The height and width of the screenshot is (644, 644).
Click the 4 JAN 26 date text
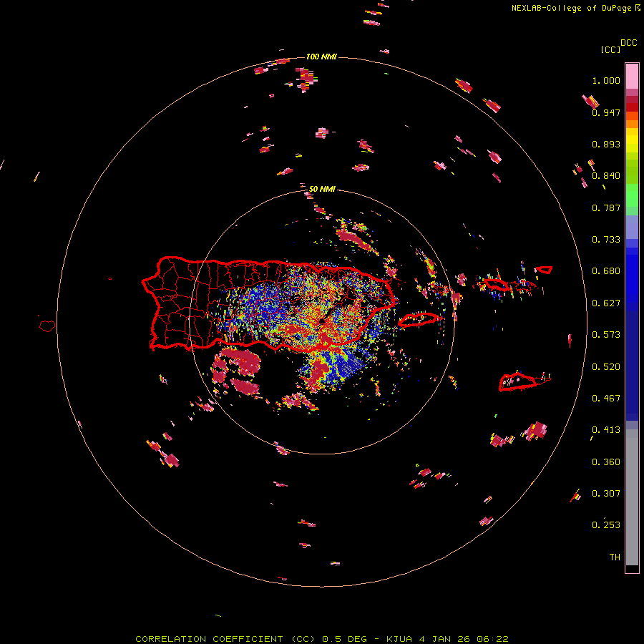[x=446, y=639]
